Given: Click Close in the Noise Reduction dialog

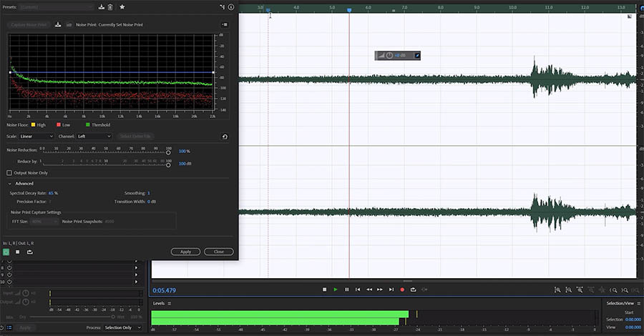Looking at the screenshot, I should [218, 252].
